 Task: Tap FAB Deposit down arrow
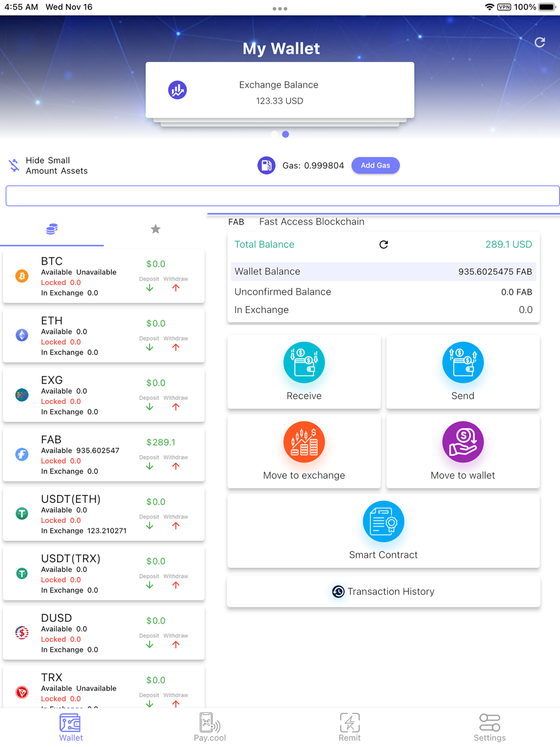[150, 466]
